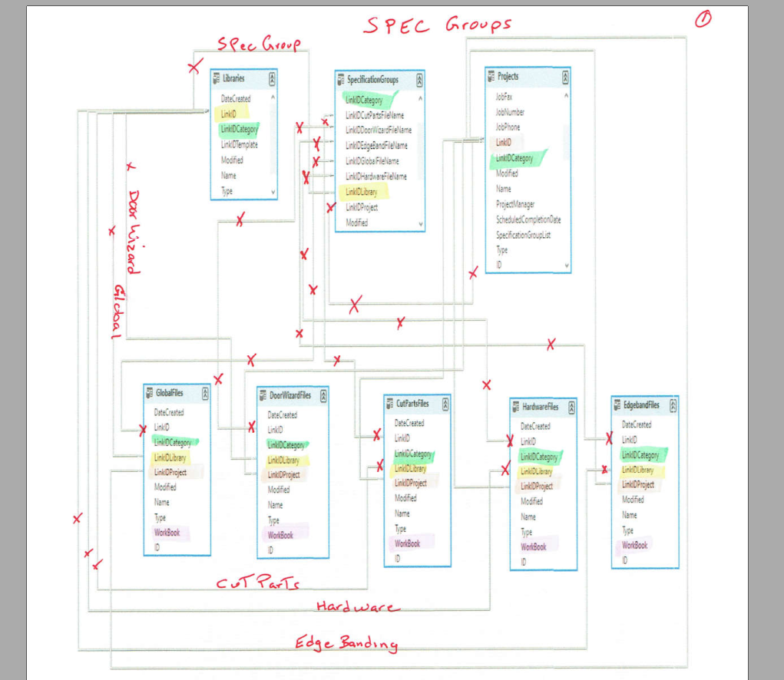This screenshot has width=784, height=680.
Task: Select WorkBook field in CutPartsFiles
Action: coord(407,543)
